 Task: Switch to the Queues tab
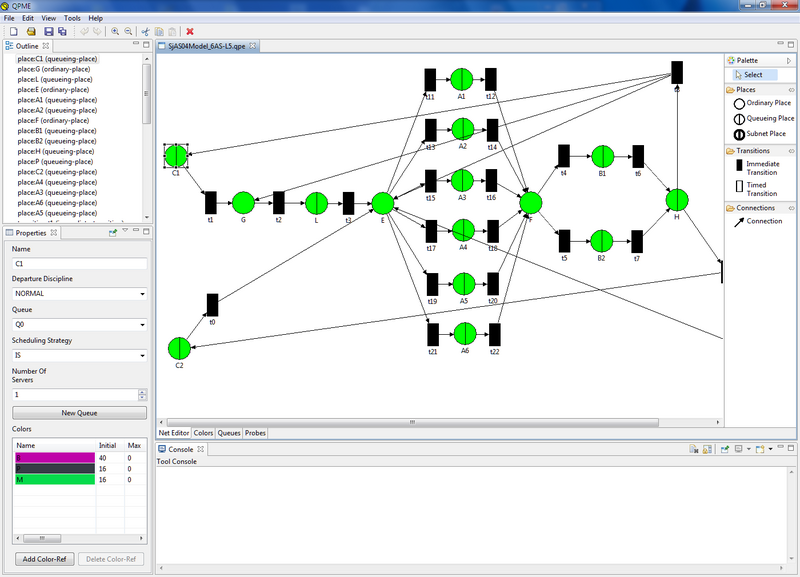pos(229,433)
